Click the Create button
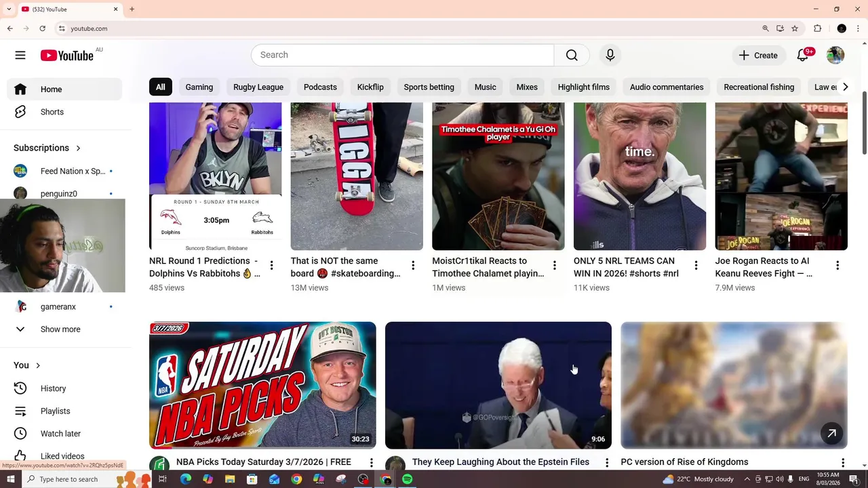The width and height of the screenshot is (868, 488). [x=758, y=56]
